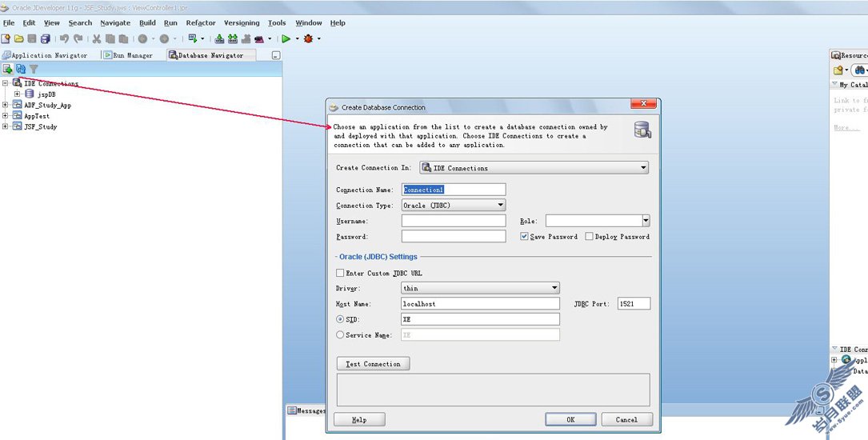Expand the JSF_Study tree node

click(x=5, y=126)
